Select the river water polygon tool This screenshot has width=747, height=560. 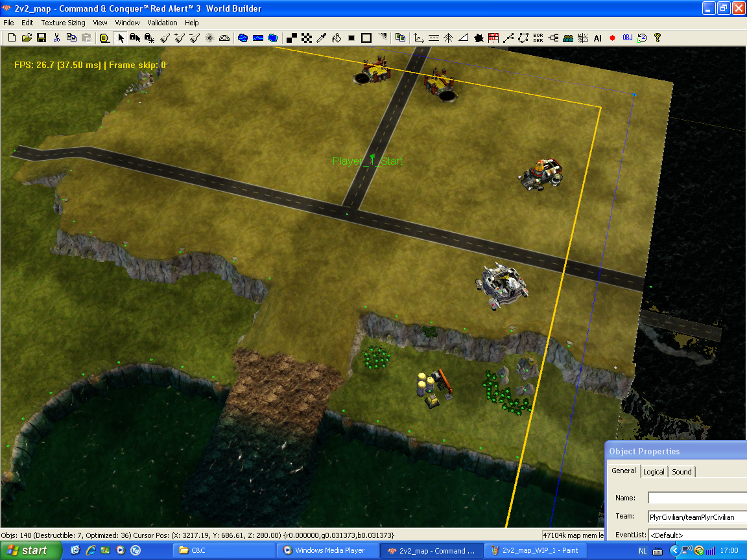coord(272,38)
